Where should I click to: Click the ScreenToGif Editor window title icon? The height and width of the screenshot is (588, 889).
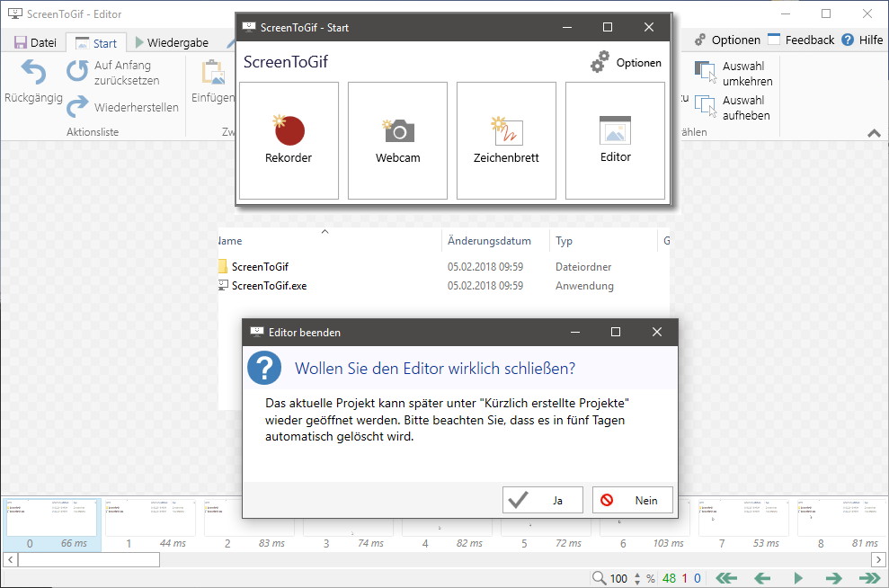point(15,13)
